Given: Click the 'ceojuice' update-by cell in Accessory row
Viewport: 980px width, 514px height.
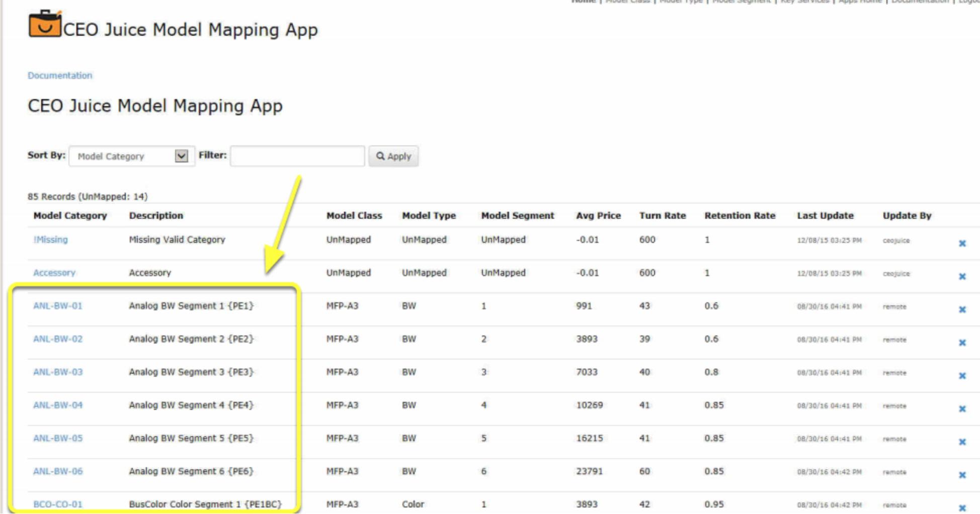Looking at the screenshot, I should click(896, 274).
